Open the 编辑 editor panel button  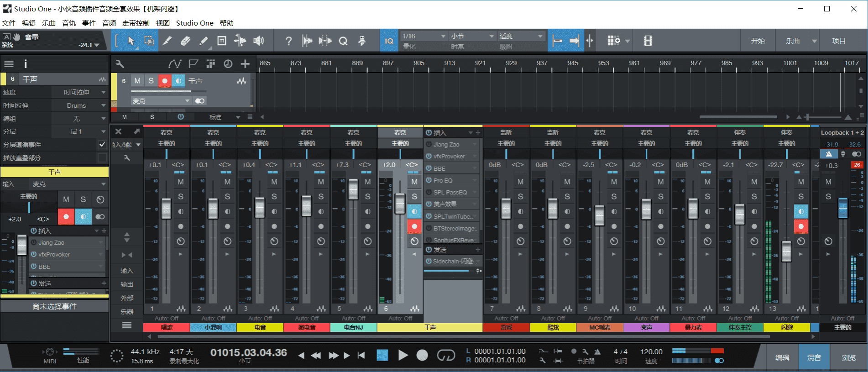coord(782,358)
